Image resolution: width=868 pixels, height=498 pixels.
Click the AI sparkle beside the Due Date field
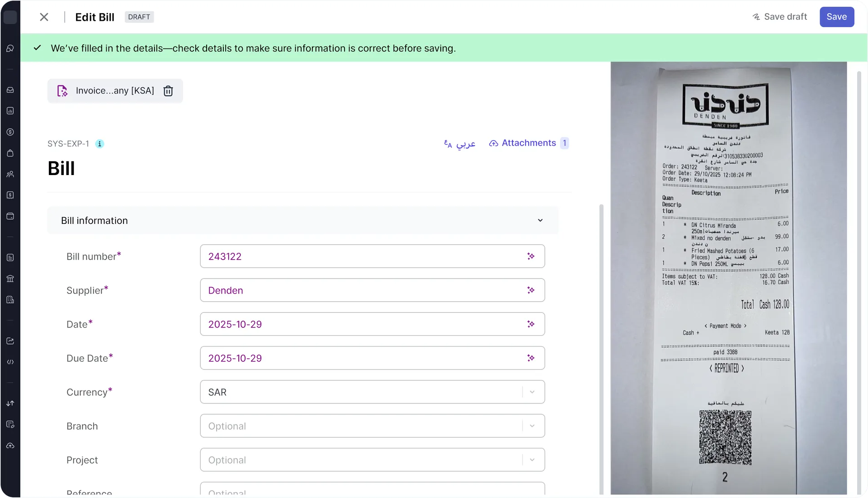point(532,358)
